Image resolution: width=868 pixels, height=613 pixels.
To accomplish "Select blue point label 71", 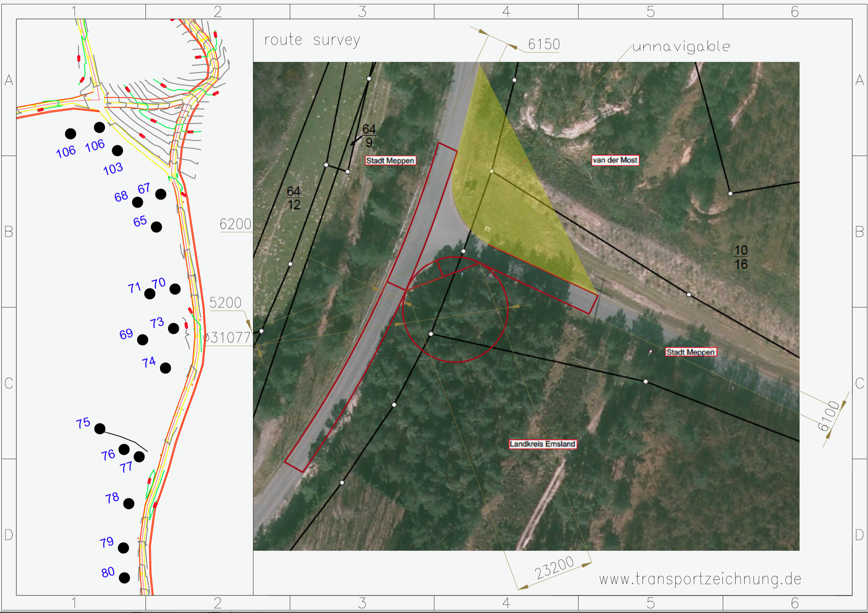I will pyautogui.click(x=134, y=288).
